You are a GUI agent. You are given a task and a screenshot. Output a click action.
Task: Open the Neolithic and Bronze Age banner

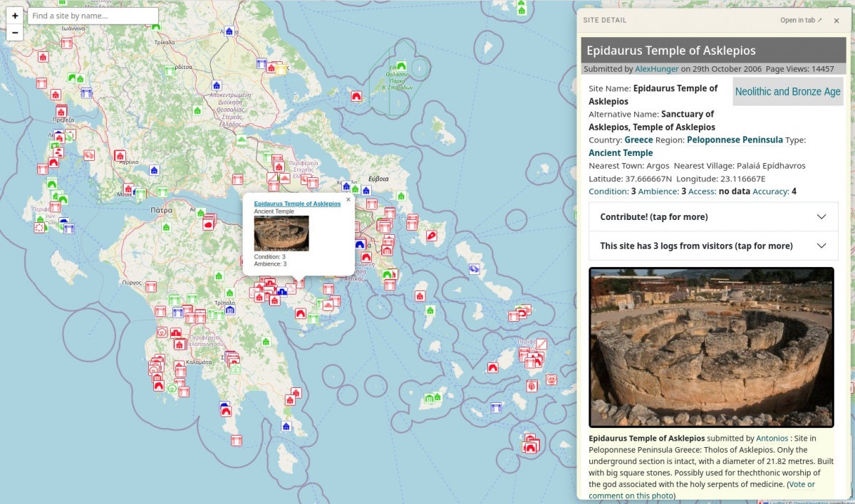788,92
